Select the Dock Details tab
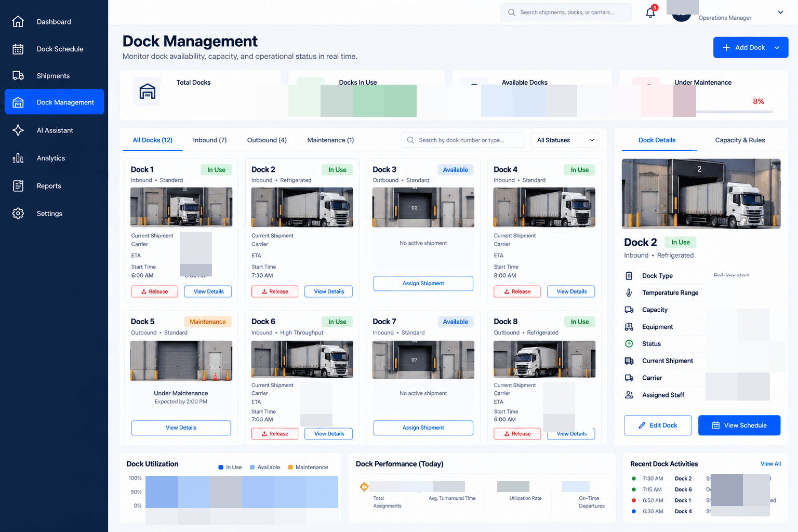Viewport: 798px width, 532px height. 657,140
